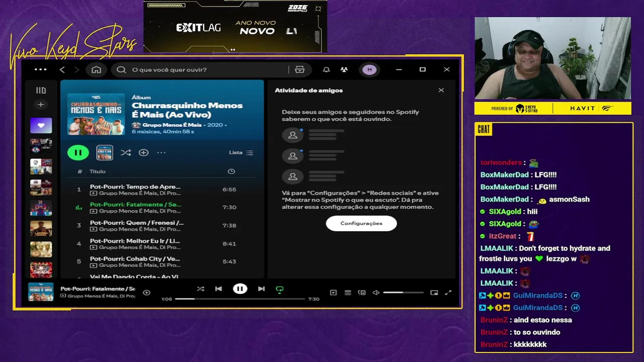Select track Pot-Pourri: Cohab City
The image size is (644, 362).
pyautogui.click(x=162, y=261)
